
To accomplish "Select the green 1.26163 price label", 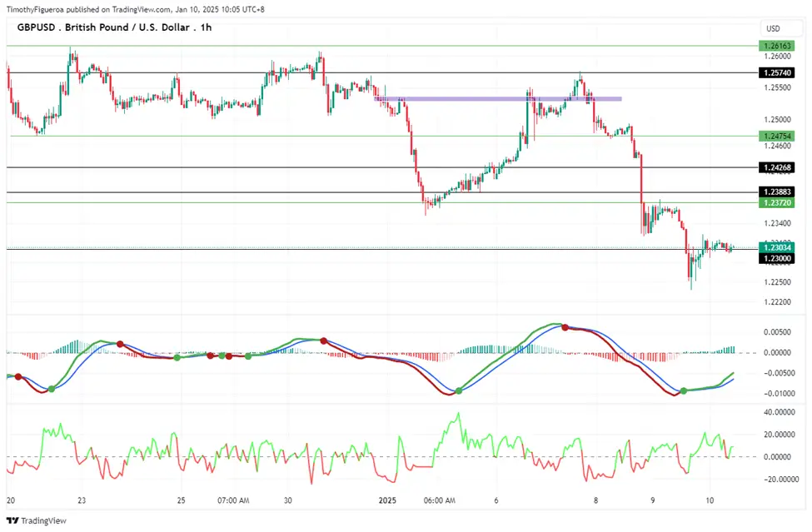I will point(776,46).
